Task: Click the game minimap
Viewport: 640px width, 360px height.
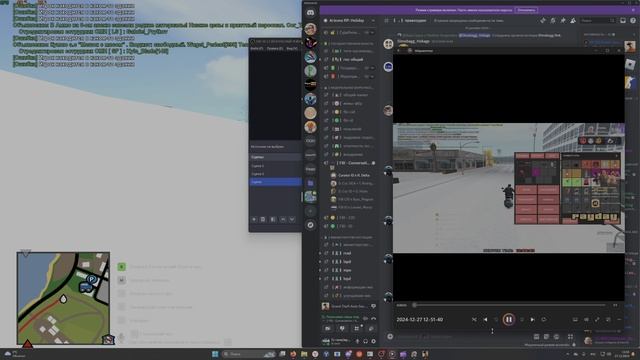Action: tap(63, 298)
